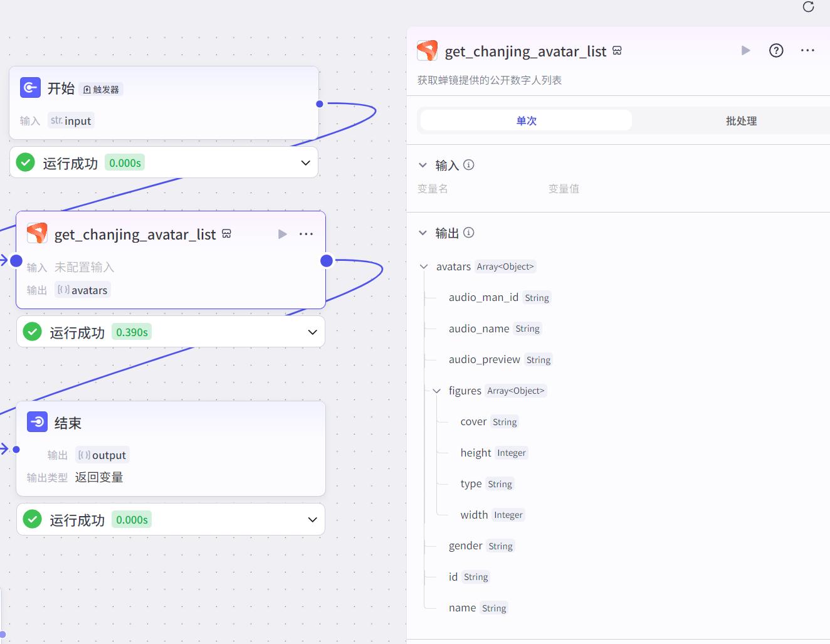
Task: Run the node using panel play button
Action: (x=745, y=51)
